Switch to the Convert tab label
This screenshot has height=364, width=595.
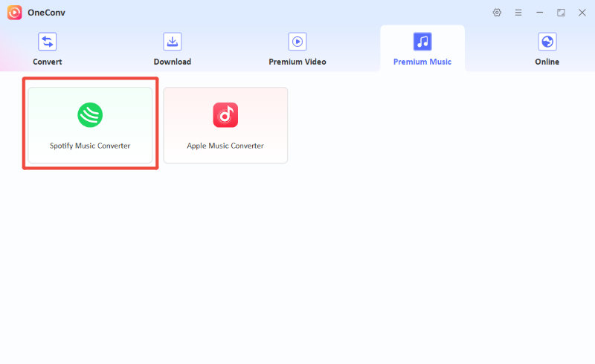tap(48, 62)
